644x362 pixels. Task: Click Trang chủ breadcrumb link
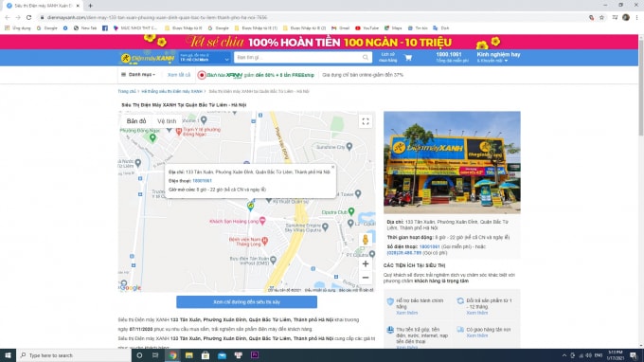click(127, 91)
